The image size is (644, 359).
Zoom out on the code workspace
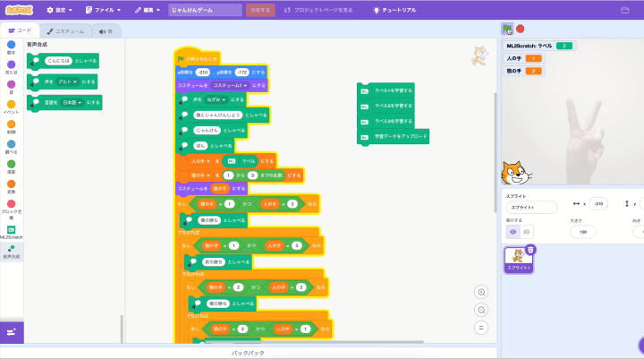click(x=481, y=310)
